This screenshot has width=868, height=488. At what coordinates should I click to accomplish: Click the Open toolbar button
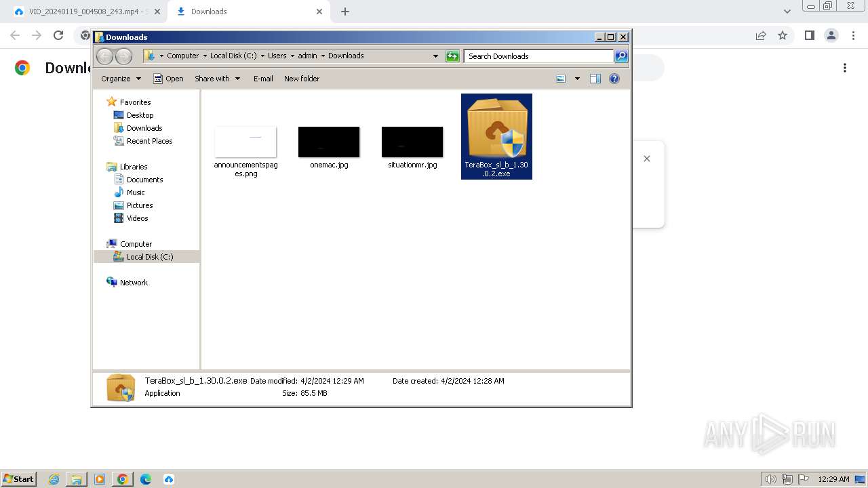click(168, 79)
